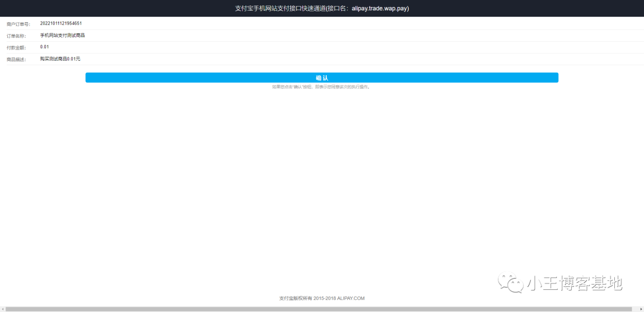Screen dimensions: 644x312
Task: Click the hint text below 确认 button
Action: [321, 87]
